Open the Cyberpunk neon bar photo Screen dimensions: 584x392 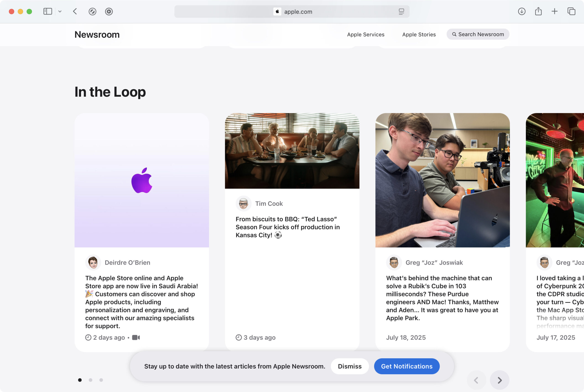[555, 180]
